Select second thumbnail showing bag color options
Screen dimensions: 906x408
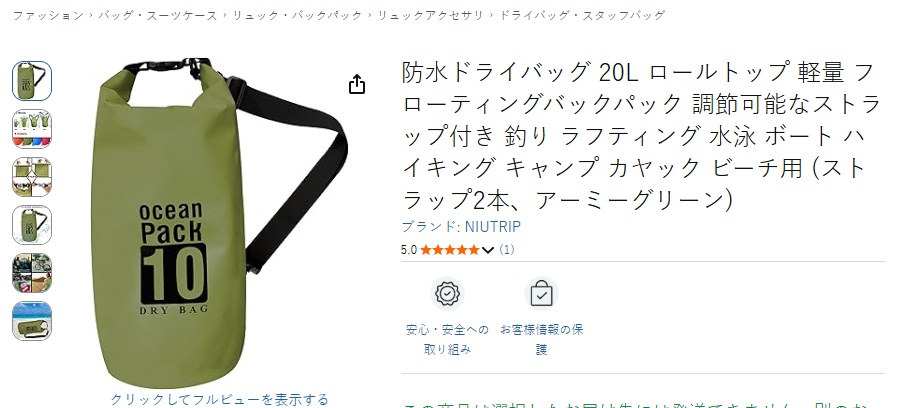point(32,129)
